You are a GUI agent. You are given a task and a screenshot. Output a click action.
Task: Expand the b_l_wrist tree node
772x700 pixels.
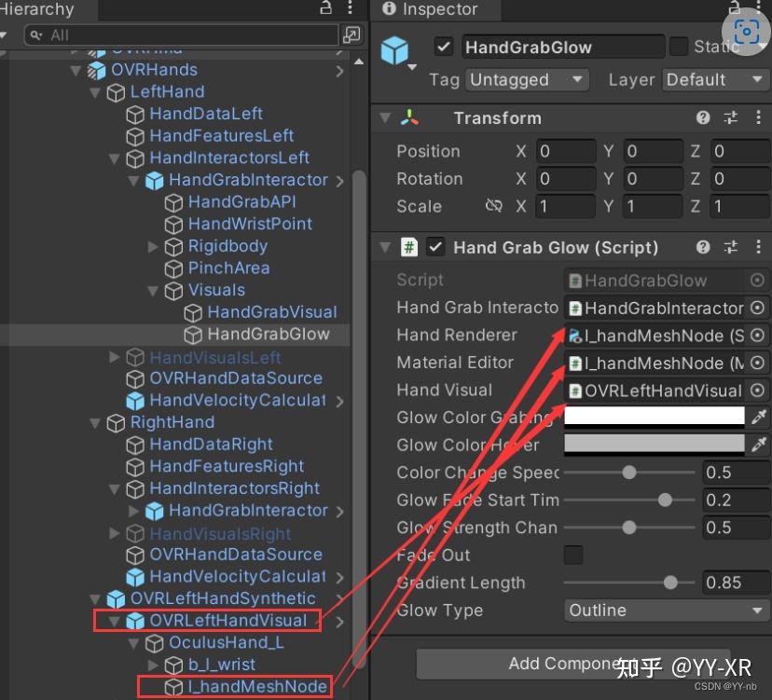153,666
